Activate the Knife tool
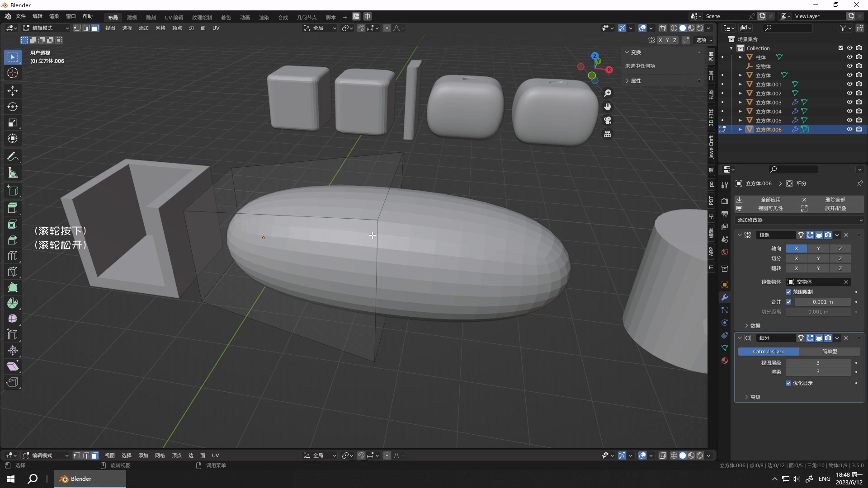This screenshot has height=488, width=868. (13, 272)
